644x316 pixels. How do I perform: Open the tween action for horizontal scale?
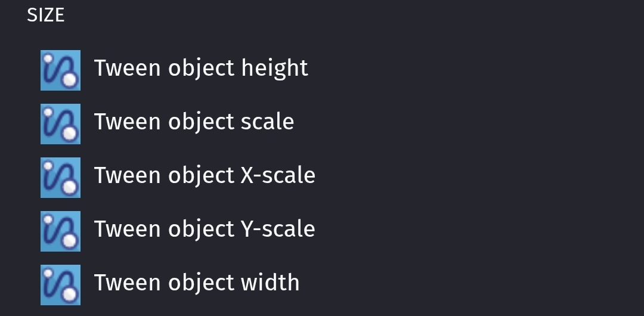205,176
